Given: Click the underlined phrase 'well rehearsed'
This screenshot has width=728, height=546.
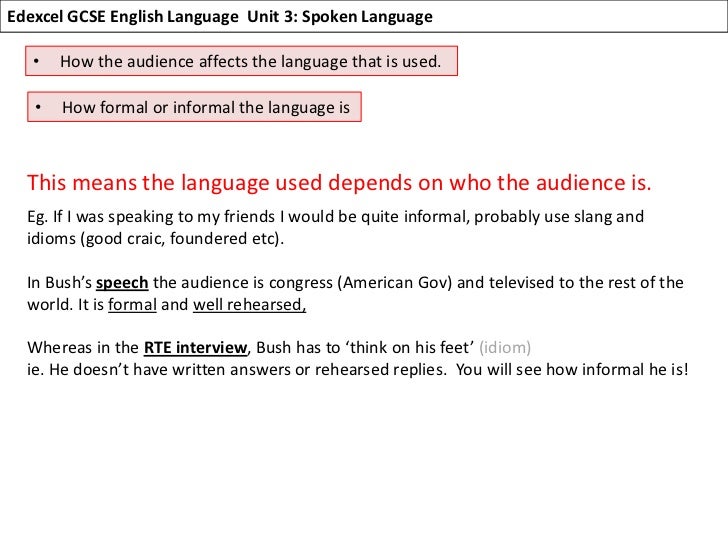Looking at the screenshot, I should [x=249, y=305].
